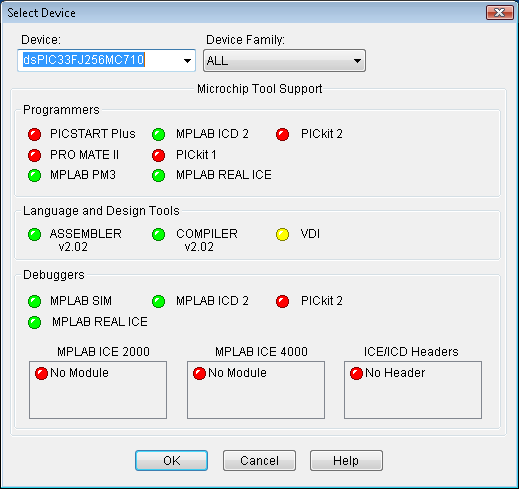Image resolution: width=519 pixels, height=489 pixels.
Task: Open Help for device selection
Action: (346, 461)
